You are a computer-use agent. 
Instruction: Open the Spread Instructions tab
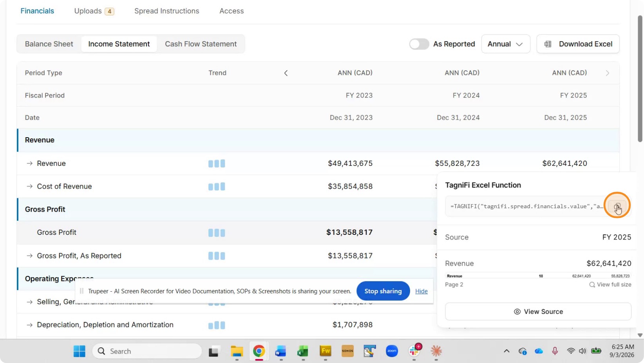point(166,11)
